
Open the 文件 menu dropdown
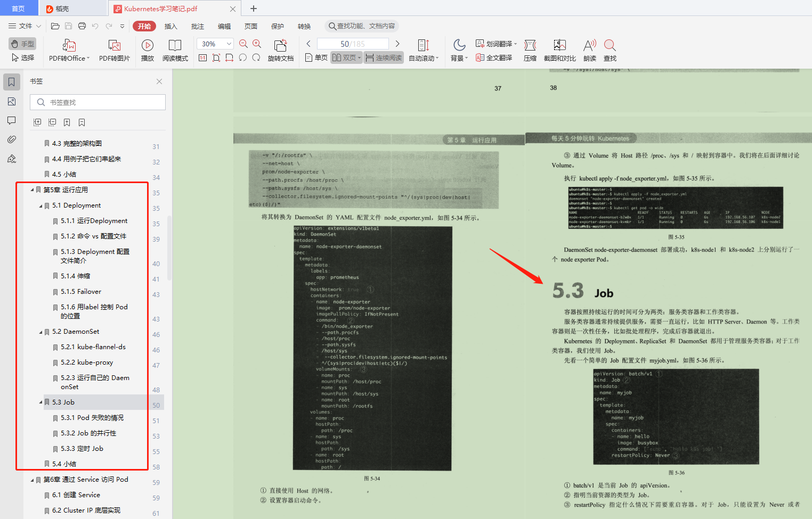click(25, 26)
